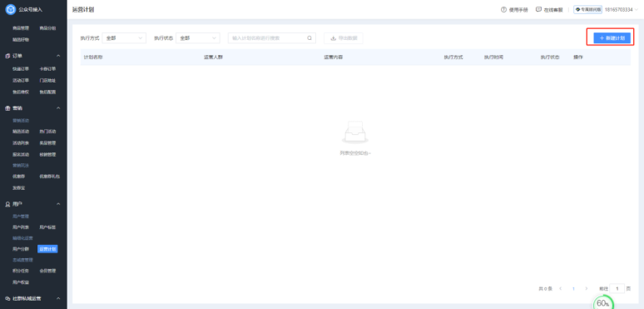
Task: Click the 操作 column header
Action: 578,57
